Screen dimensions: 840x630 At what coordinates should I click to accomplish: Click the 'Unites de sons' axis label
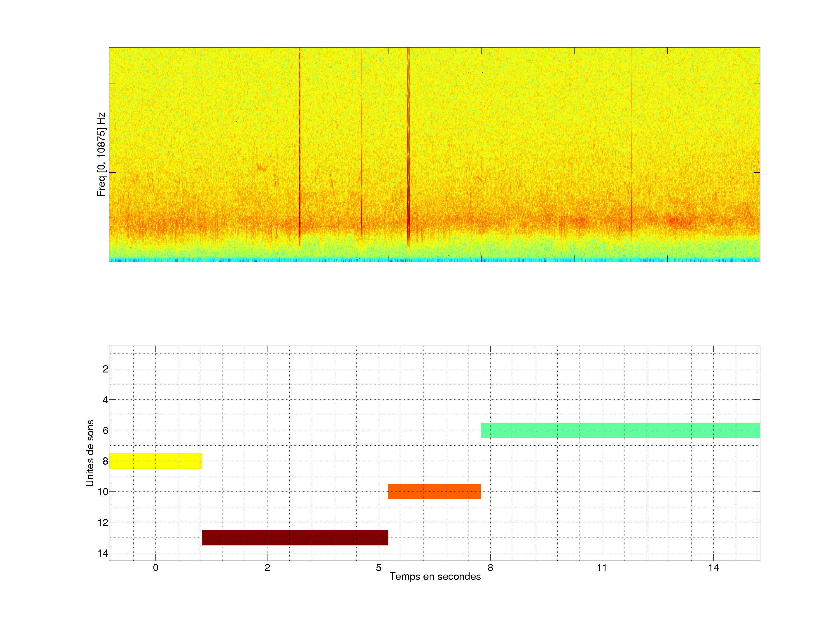coord(90,453)
